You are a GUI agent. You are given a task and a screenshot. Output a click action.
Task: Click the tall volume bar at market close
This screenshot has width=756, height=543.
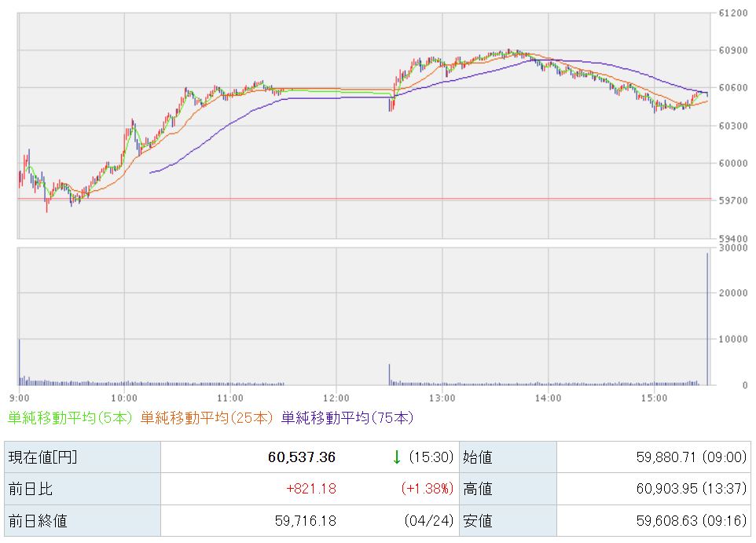click(707, 322)
